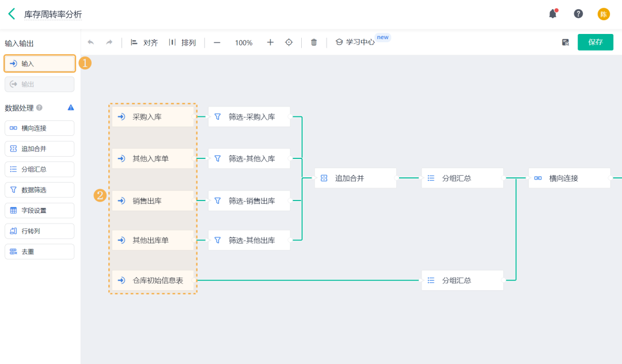This screenshot has width=622, height=364.
Task: Select the 输入 node in sidebar
Action: [40, 63]
